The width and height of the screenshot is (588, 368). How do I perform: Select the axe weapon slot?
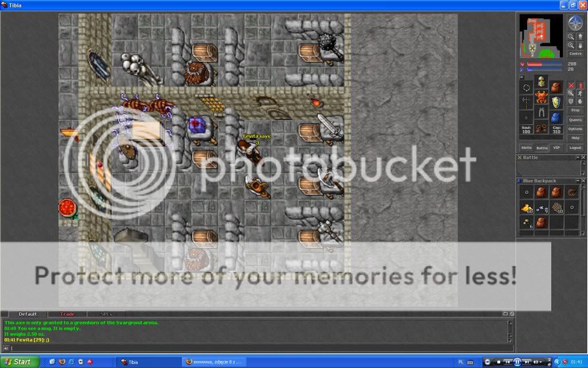pos(527,102)
